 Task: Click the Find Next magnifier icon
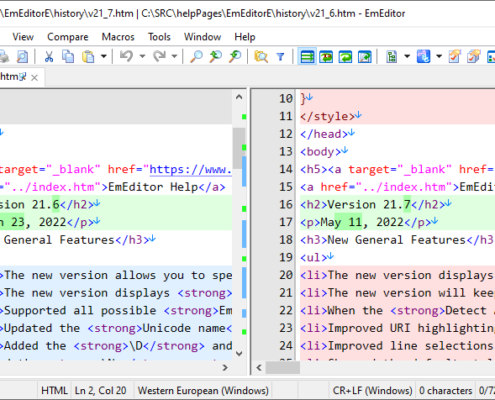[x=216, y=56]
